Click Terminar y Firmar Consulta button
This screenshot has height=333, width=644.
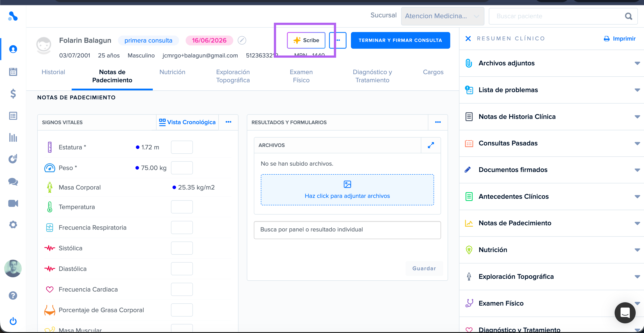[x=400, y=40]
